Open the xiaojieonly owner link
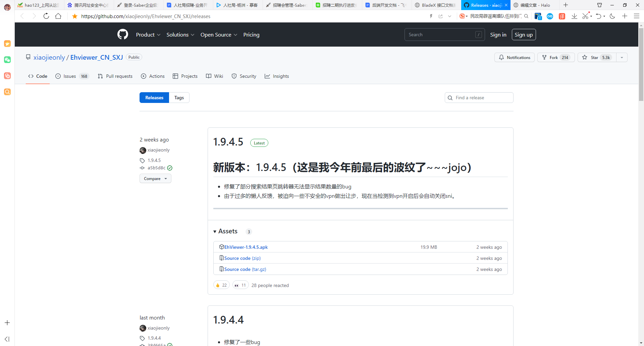This screenshot has width=644, height=346. pyautogui.click(x=49, y=57)
